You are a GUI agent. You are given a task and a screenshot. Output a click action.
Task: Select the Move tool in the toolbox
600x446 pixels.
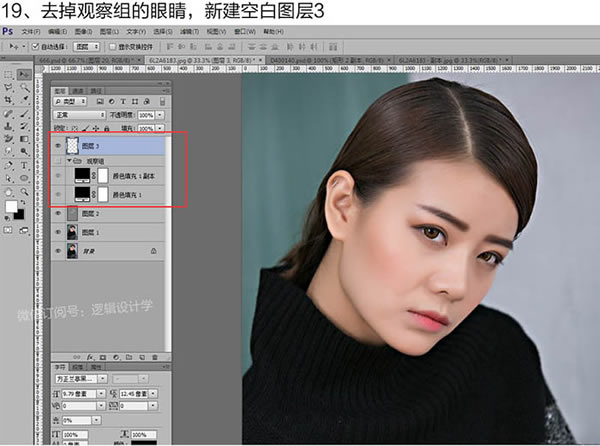(x=24, y=74)
